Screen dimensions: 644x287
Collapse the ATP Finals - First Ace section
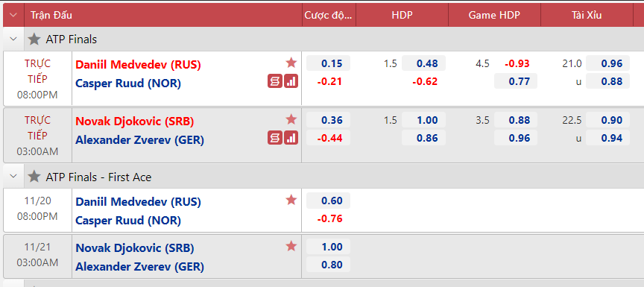(13, 177)
